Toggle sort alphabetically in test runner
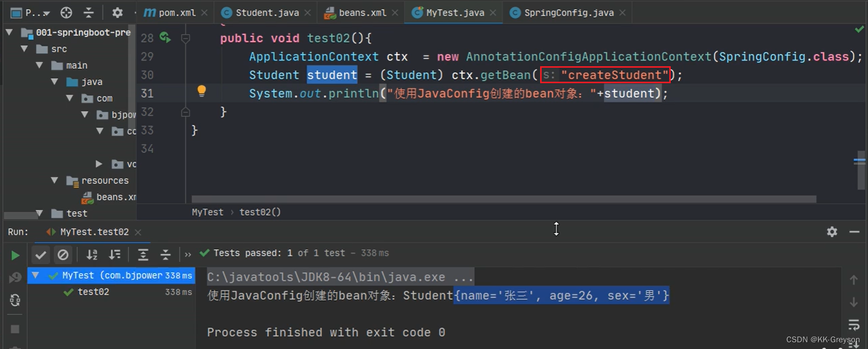The height and width of the screenshot is (349, 868). (x=92, y=254)
